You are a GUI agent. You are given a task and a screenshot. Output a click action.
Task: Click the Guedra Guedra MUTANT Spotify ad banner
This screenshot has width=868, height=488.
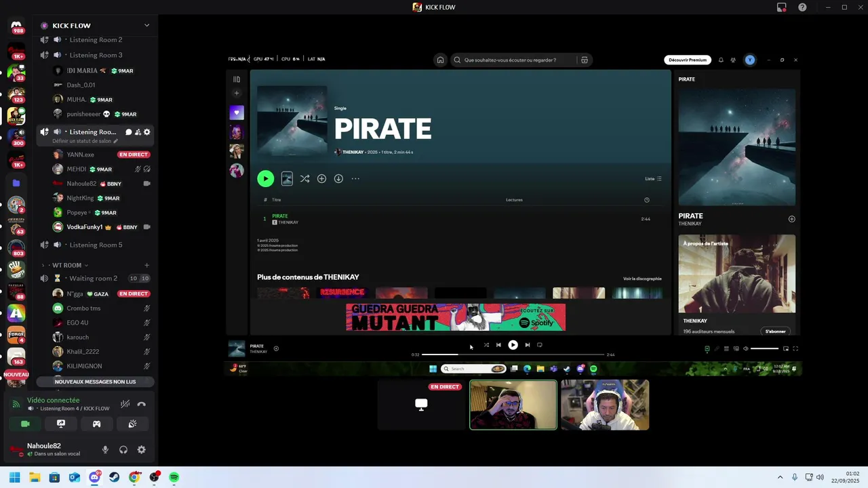(x=456, y=317)
